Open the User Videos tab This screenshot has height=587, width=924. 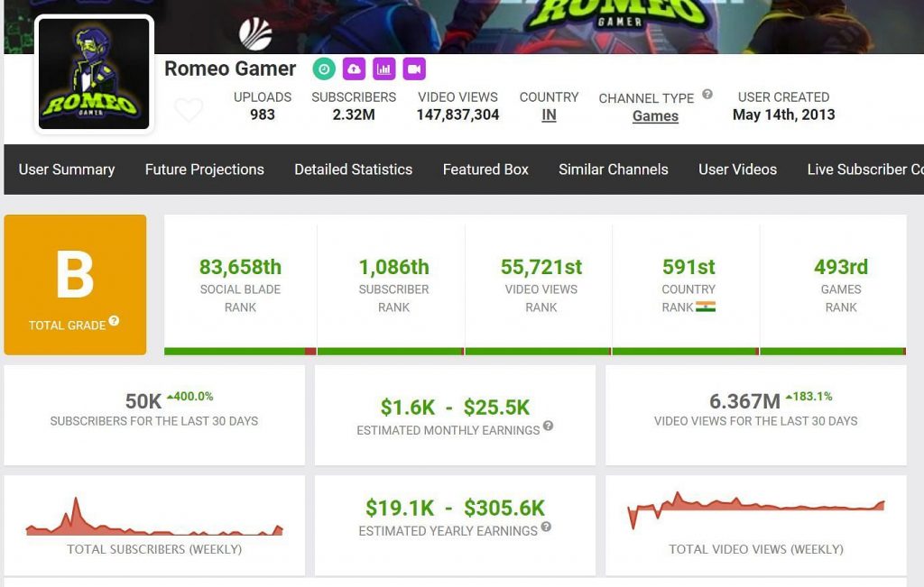(x=737, y=170)
